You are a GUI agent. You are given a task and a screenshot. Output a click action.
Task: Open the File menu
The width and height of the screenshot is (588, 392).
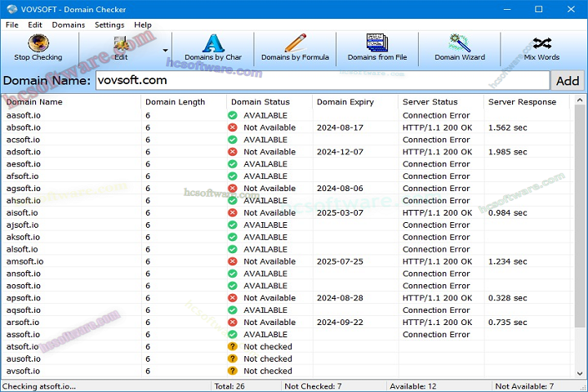12,24
